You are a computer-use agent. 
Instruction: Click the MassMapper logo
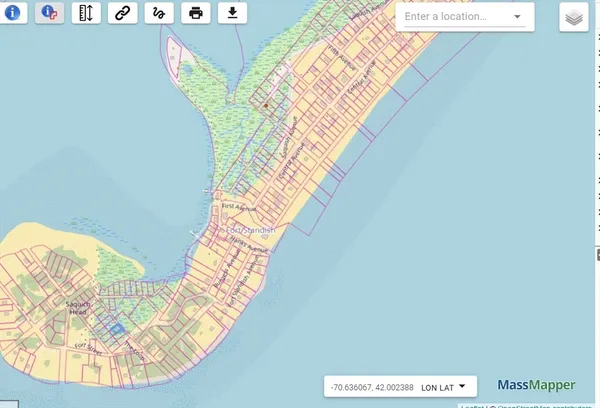536,385
